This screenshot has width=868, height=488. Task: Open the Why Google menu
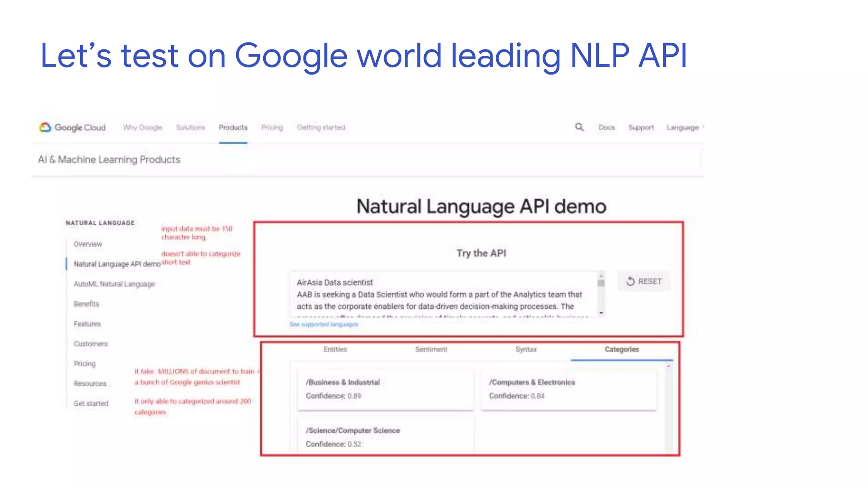[143, 128]
